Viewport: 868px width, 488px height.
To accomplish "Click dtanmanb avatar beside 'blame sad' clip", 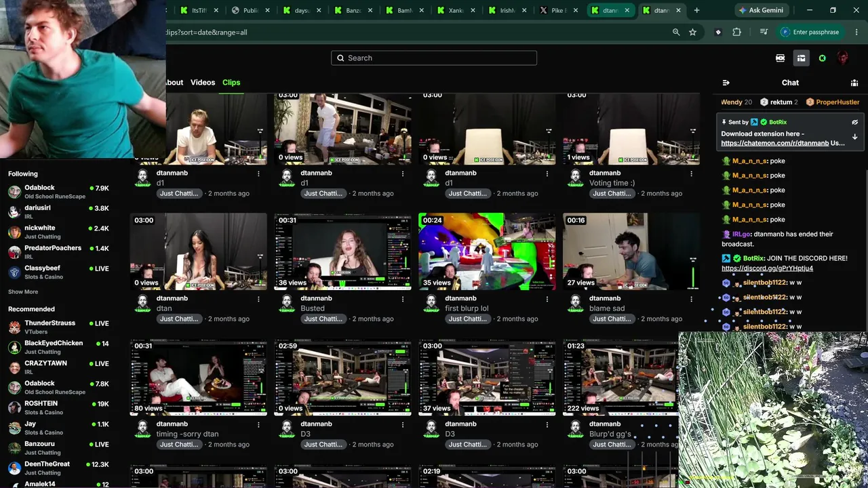I will pyautogui.click(x=576, y=303).
